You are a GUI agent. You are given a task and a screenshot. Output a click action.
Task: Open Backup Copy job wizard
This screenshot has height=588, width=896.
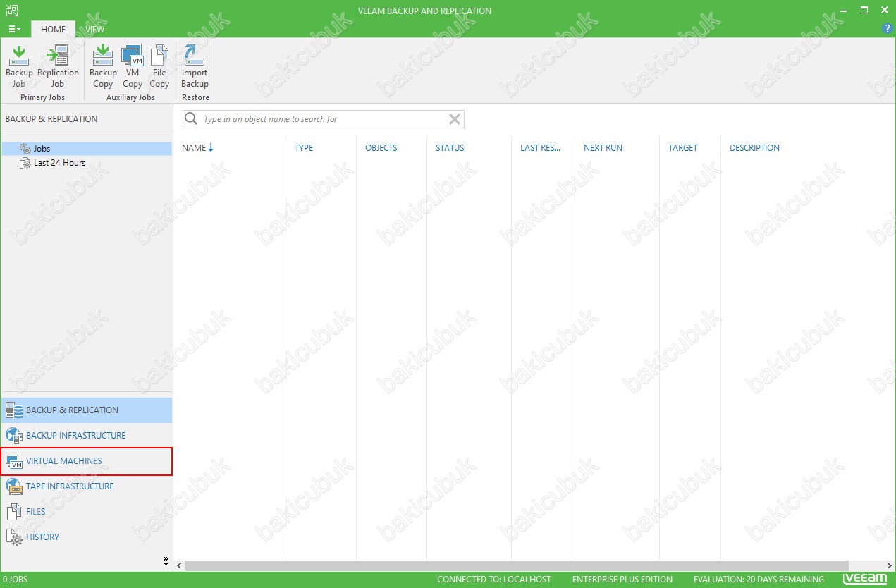(103, 66)
